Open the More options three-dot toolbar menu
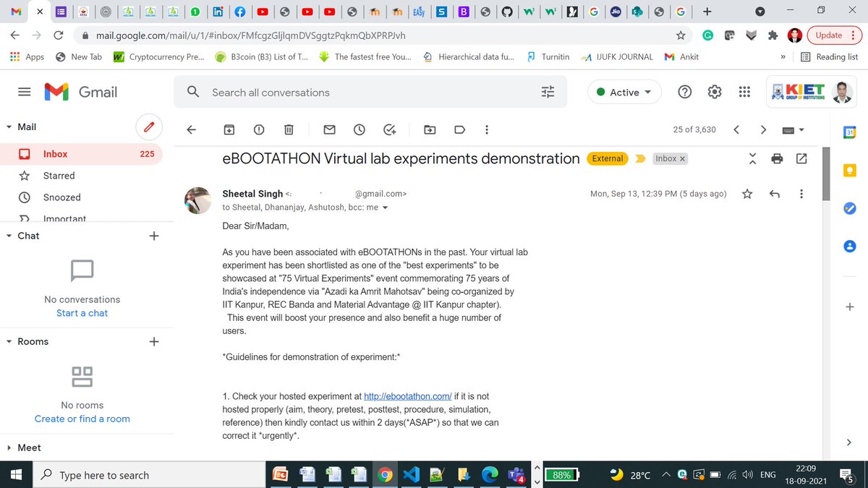The width and height of the screenshot is (868, 488). pos(487,129)
